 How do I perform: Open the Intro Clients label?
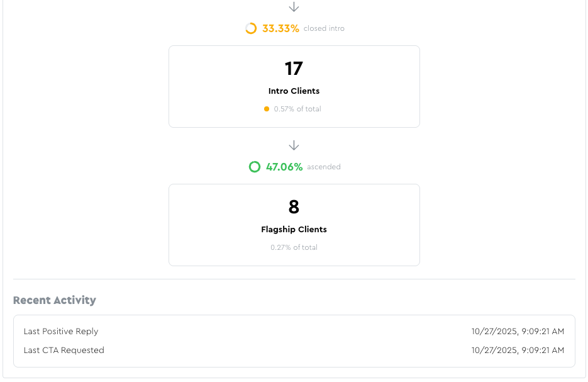coord(294,91)
